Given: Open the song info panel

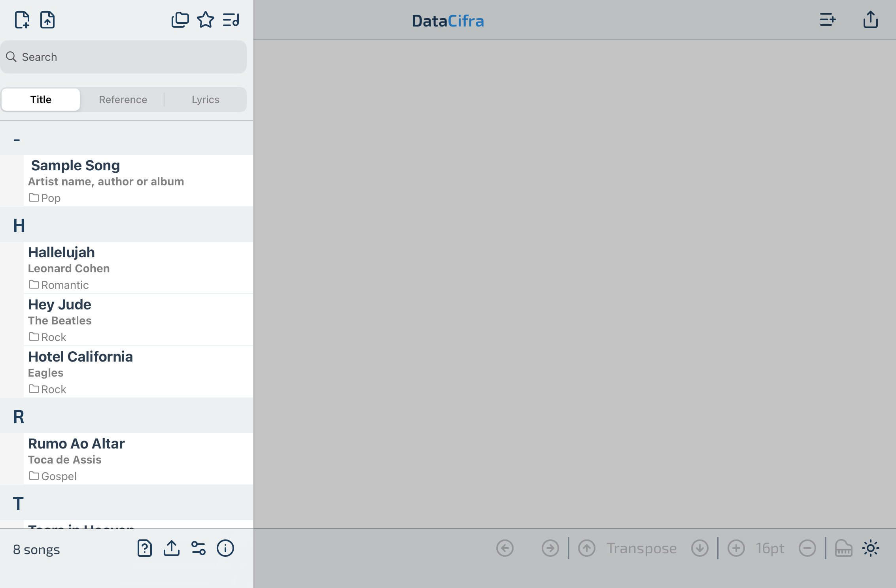Looking at the screenshot, I should click(225, 548).
